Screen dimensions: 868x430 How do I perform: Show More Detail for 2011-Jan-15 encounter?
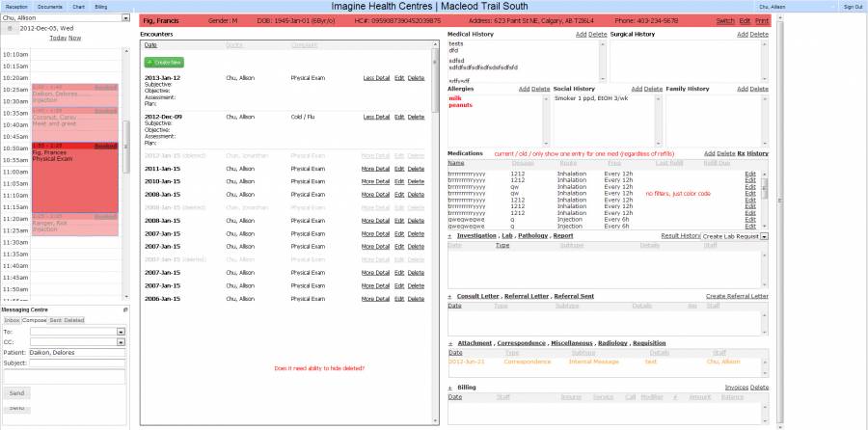pos(375,169)
